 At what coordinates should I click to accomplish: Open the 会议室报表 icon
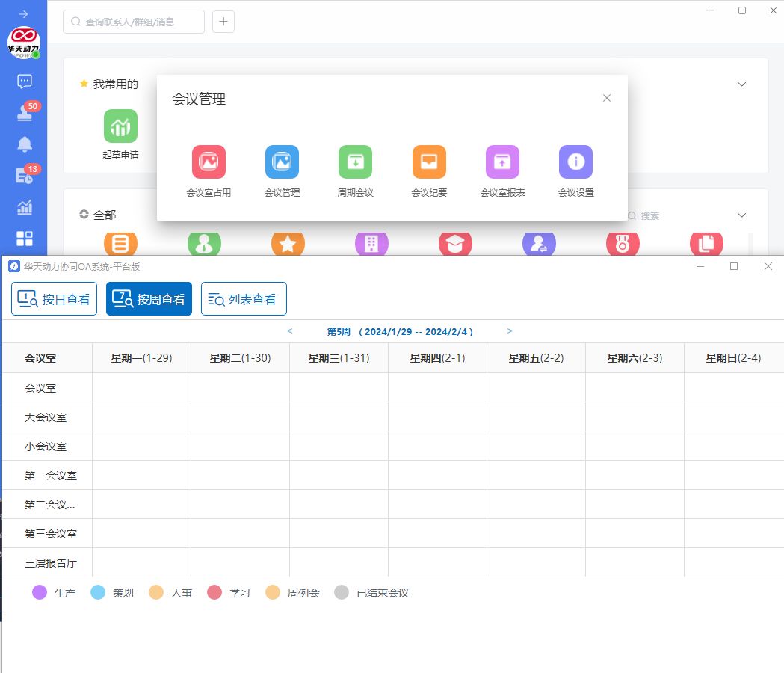[x=502, y=162]
